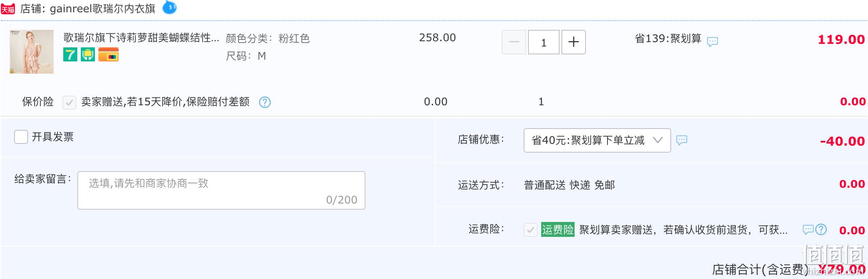Click the pink pajama product thumbnail
The image size is (868, 279).
[x=32, y=52]
